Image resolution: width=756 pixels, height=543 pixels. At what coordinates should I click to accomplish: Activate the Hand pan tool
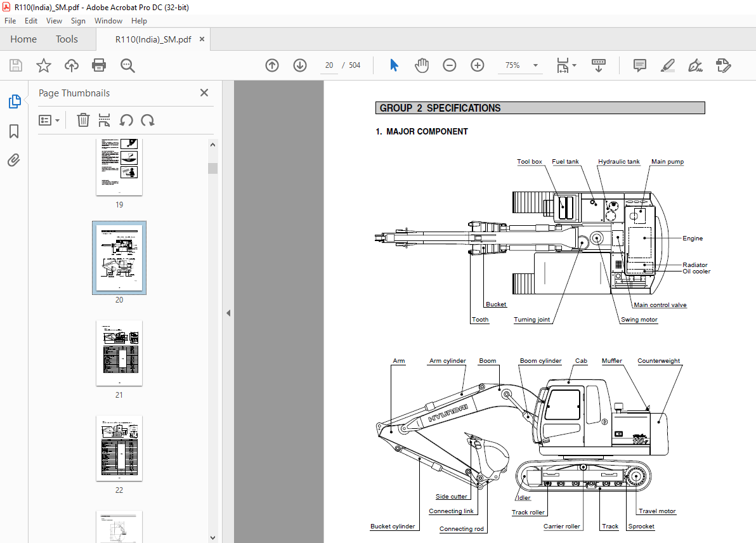421,65
